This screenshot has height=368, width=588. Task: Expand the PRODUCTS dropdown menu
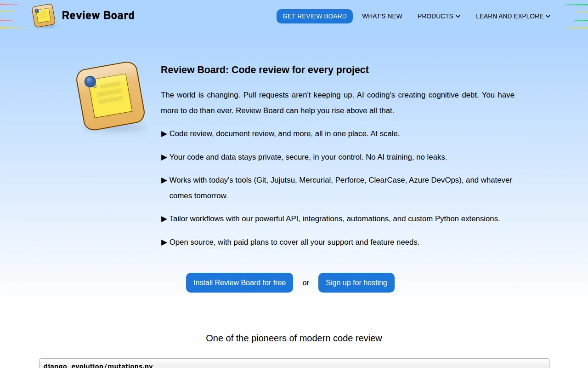(x=439, y=16)
